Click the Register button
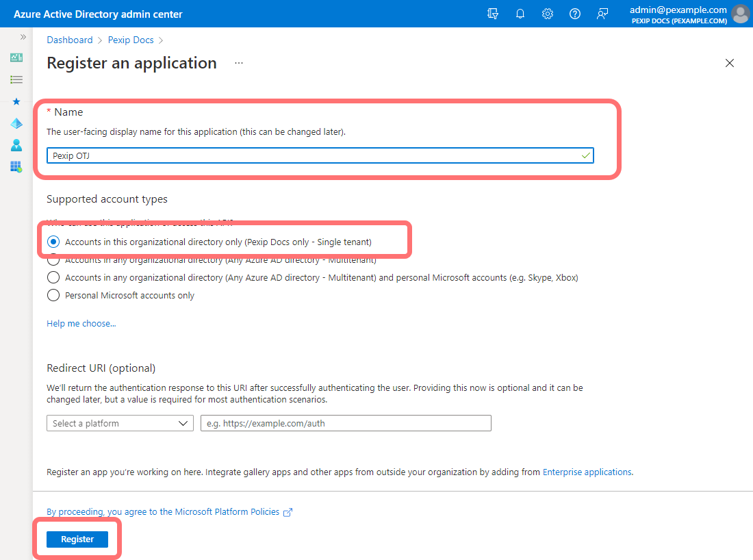753x560 pixels. 77,539
